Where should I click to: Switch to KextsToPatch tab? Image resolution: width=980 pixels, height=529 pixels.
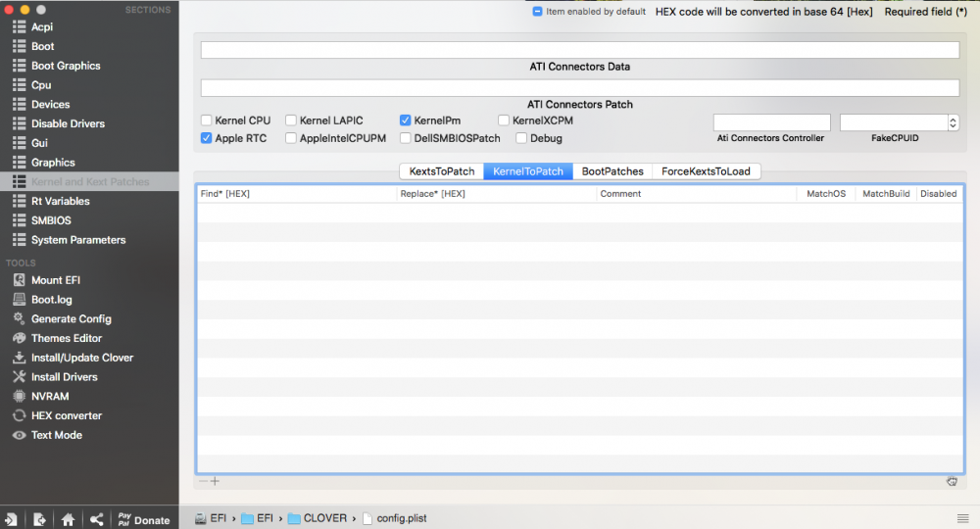(x=442, y=171)
